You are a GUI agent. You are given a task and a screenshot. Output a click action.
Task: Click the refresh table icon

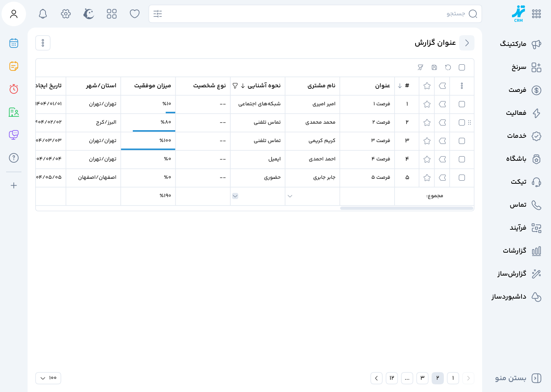pyautogui.click(x=448, y=67)
